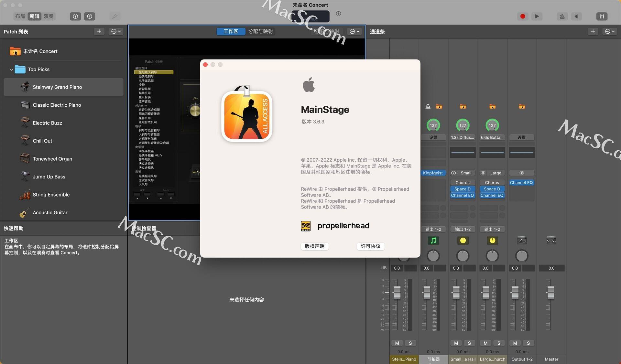Screen dimensions: 621x364
Task: Solo the Steinway Piano channel strip
Action: click(x=410, y=343)
